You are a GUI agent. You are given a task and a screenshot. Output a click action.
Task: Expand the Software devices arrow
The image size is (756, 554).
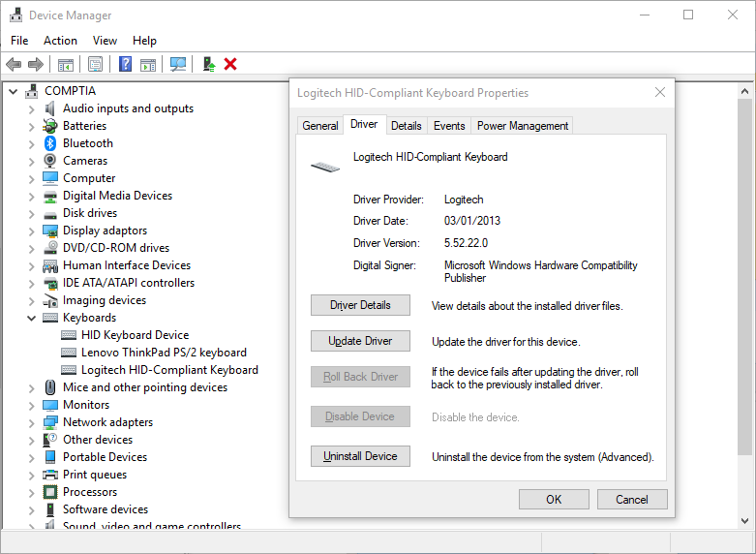32,509
